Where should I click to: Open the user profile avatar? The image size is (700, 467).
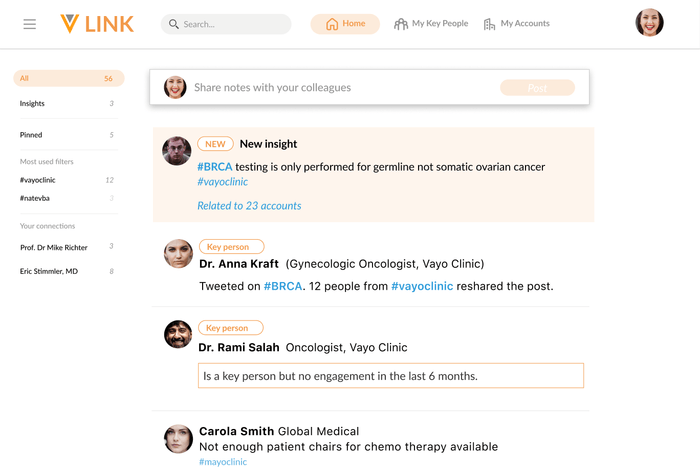pos(649,23)
